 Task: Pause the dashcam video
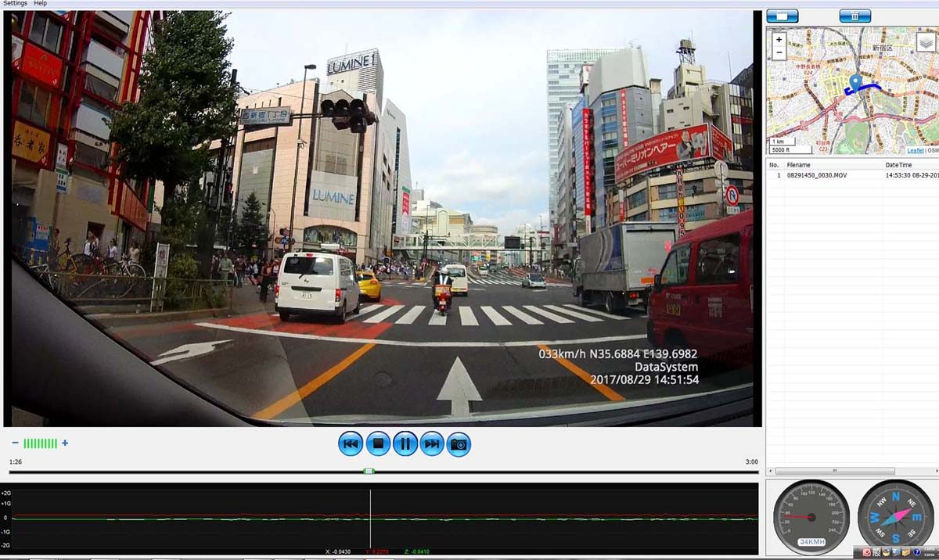click(405, 444)
